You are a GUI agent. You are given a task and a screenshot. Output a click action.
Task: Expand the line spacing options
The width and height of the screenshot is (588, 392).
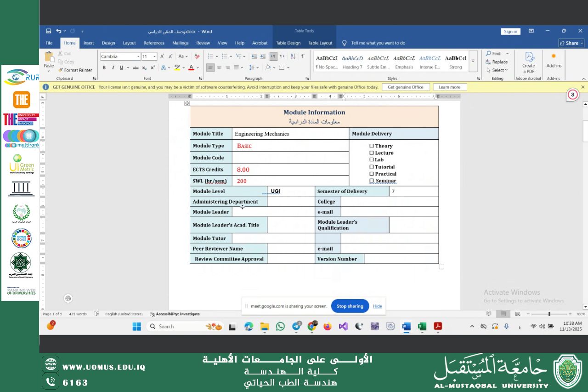[x=258, y=67]
